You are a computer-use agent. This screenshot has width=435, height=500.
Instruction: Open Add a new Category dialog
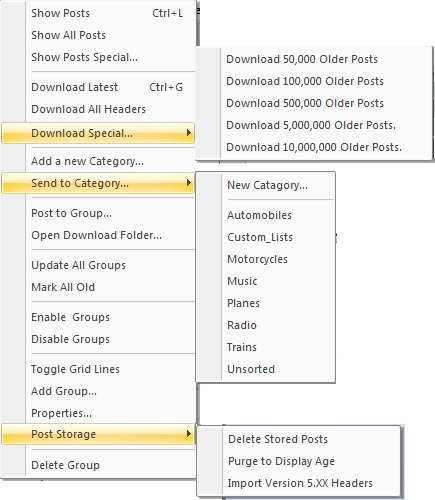click(98, 161)
